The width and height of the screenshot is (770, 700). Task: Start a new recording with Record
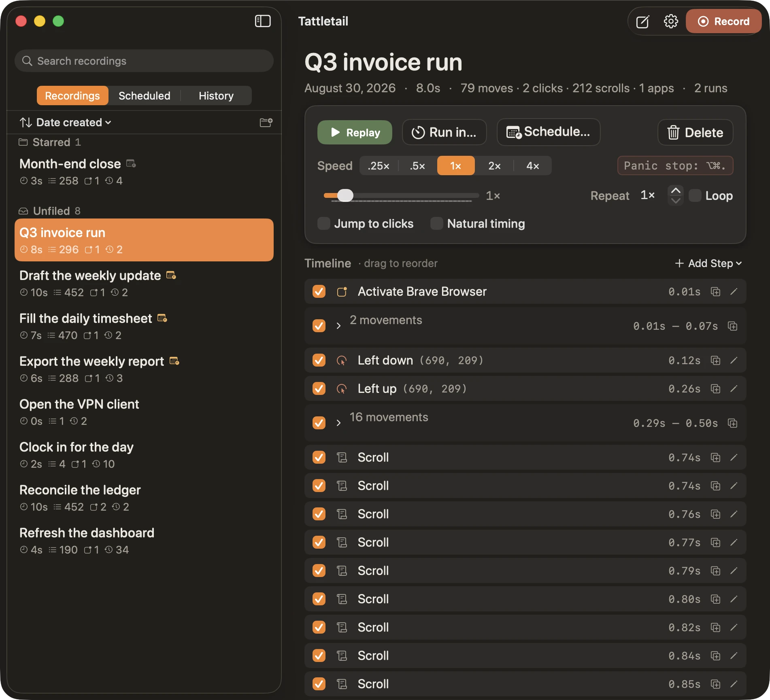[x=724, y=21]
